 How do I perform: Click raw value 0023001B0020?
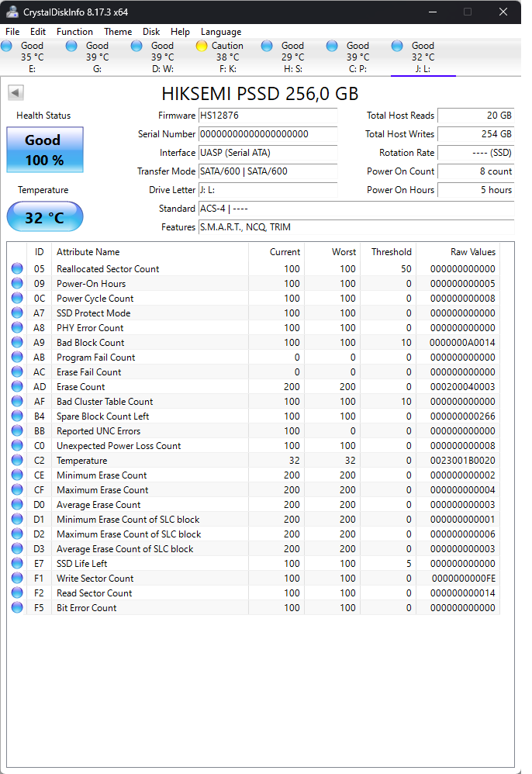[462, 460]
